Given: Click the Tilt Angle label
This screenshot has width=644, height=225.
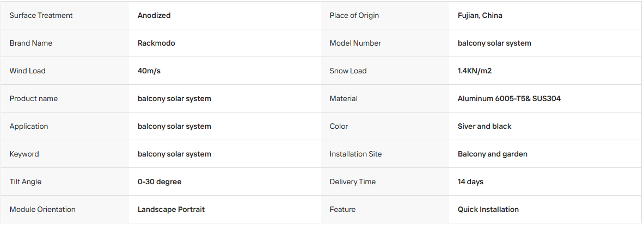Looking at the screenshot, I should point(26,182).
